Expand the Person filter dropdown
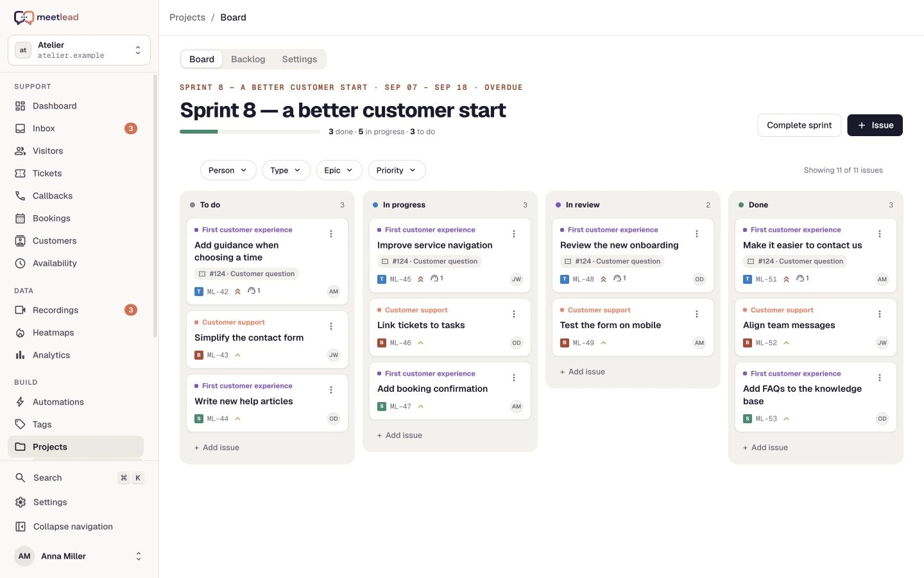Viewport: 924px width, 578px height. (228, 170)
